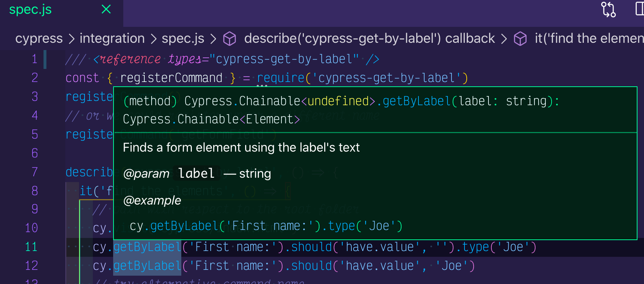Click .type('Joe') on line 11
The width and height of the screenshot is (644, 284).
pyautogui.click(x=496, y=247)
